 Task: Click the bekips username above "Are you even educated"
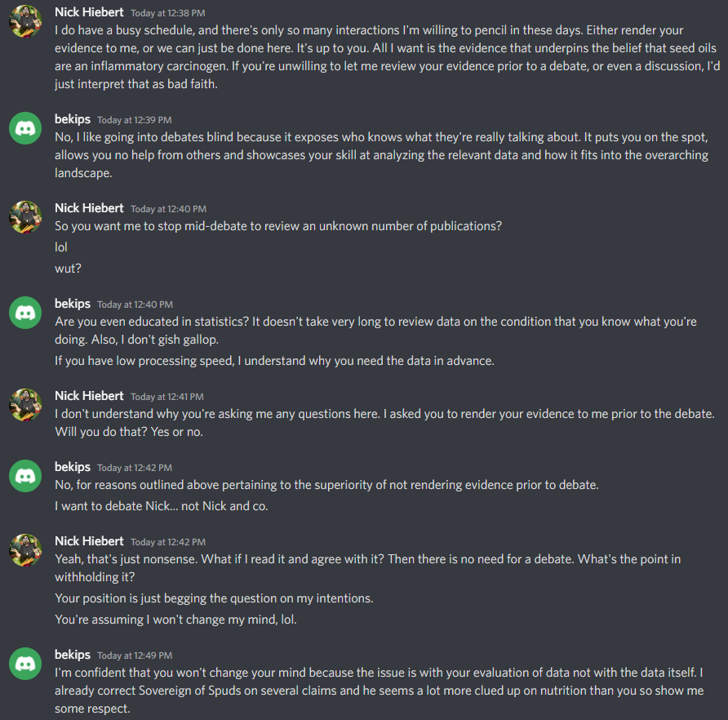73,304
